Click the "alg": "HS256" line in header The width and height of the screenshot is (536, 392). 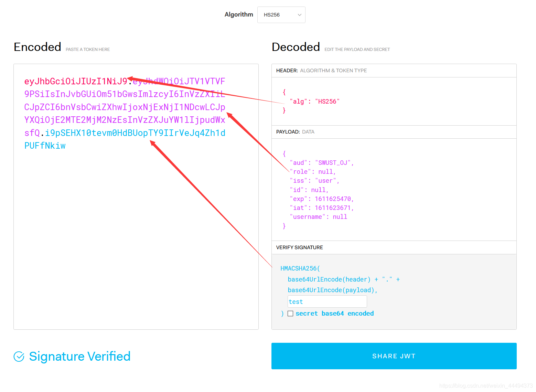314,101
